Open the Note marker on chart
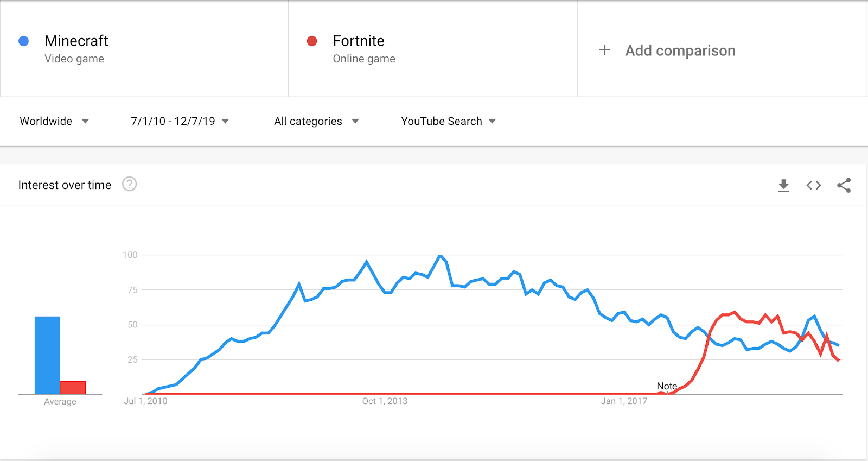Image resolution: width=868 pixels, height=461 pixels. [667, 386]
